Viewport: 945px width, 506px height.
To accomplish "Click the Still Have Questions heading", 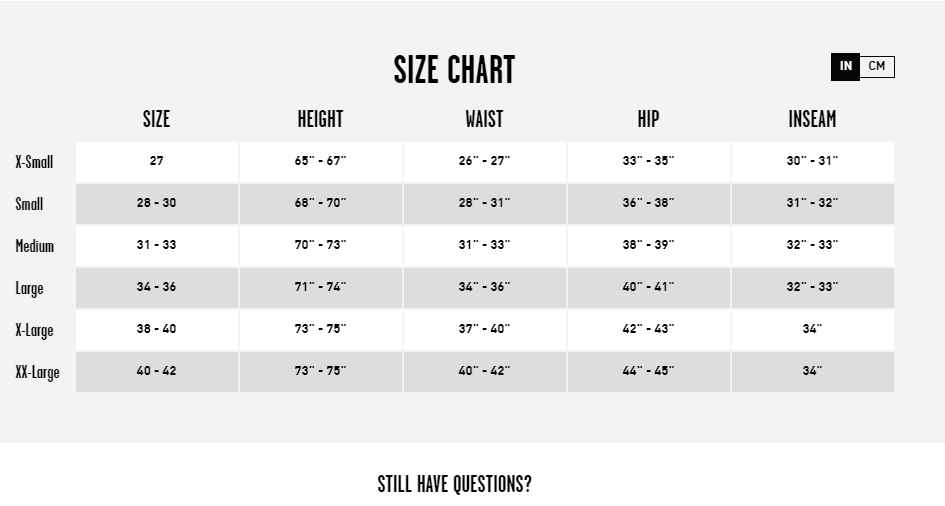I will (x=454, y=484).
